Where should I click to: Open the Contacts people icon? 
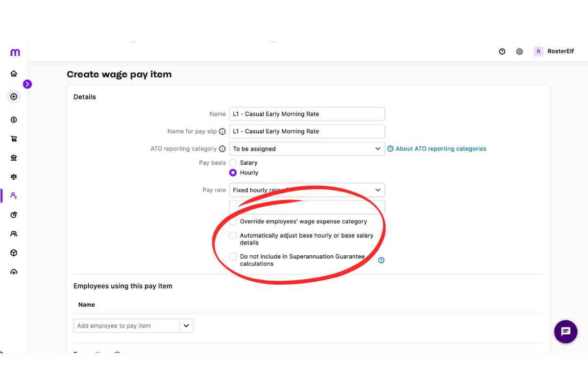14,234
